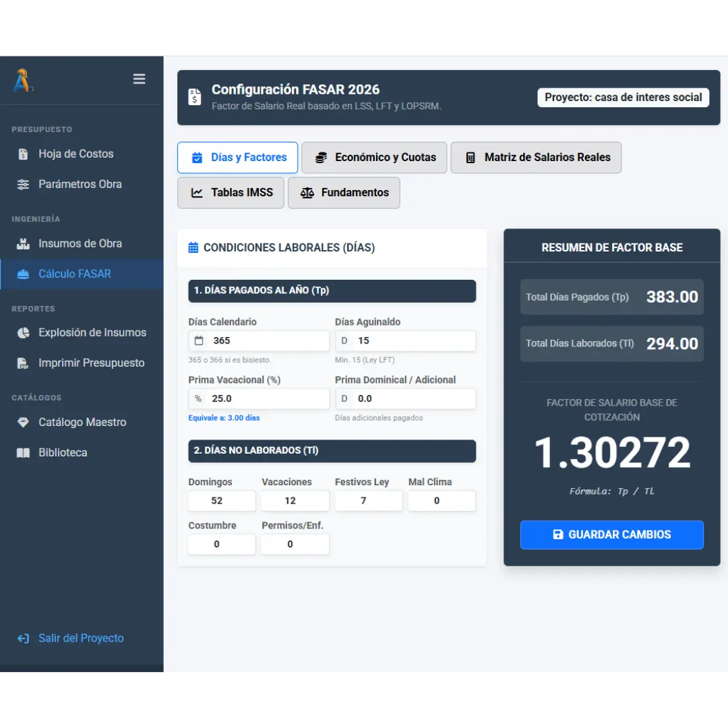Viewport: 728px width, 728px height.
Task: Open Hoja de Costos in sidebar
Action: click(x=82, y=154)
